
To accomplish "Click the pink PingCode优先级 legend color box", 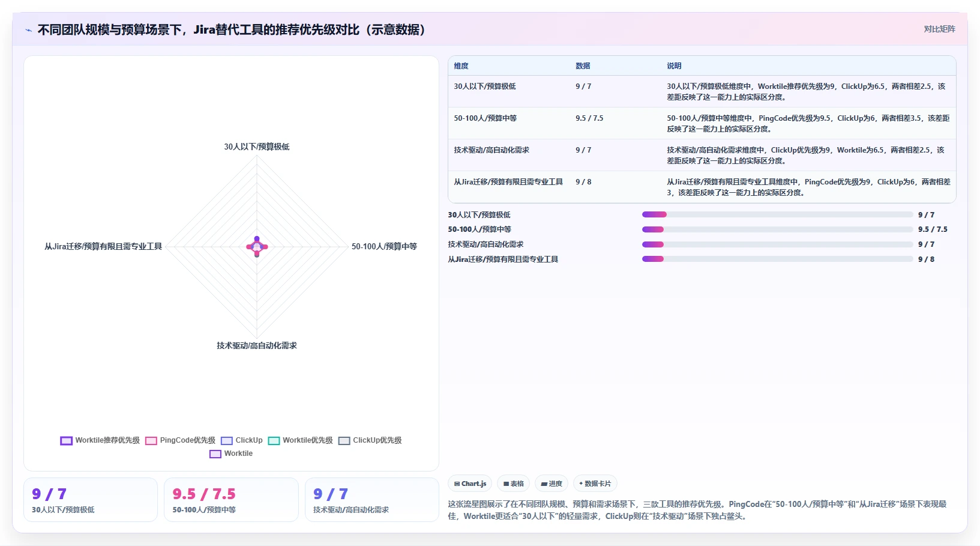I will (151, 441).
